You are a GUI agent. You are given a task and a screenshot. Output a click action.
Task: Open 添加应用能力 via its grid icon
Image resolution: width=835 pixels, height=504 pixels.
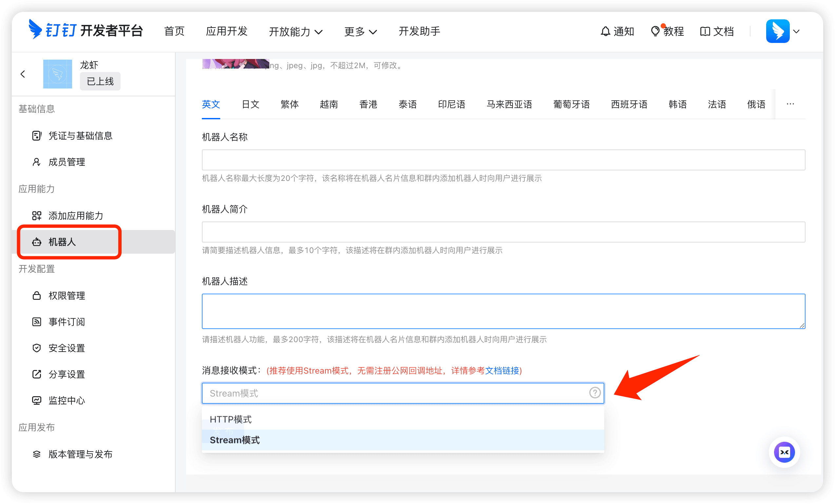(37, 215)
